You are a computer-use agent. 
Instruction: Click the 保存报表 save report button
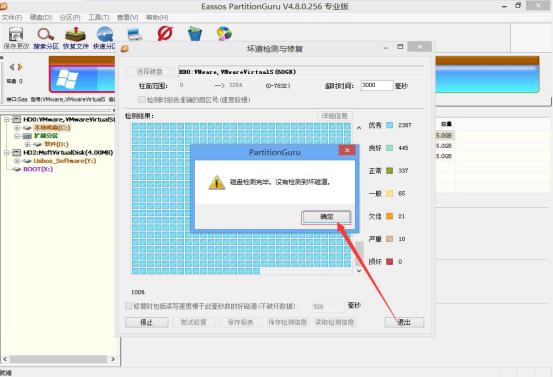241,322
